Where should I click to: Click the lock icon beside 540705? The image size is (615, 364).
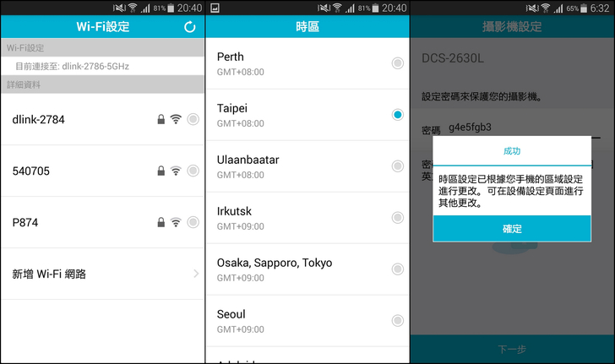161,171
